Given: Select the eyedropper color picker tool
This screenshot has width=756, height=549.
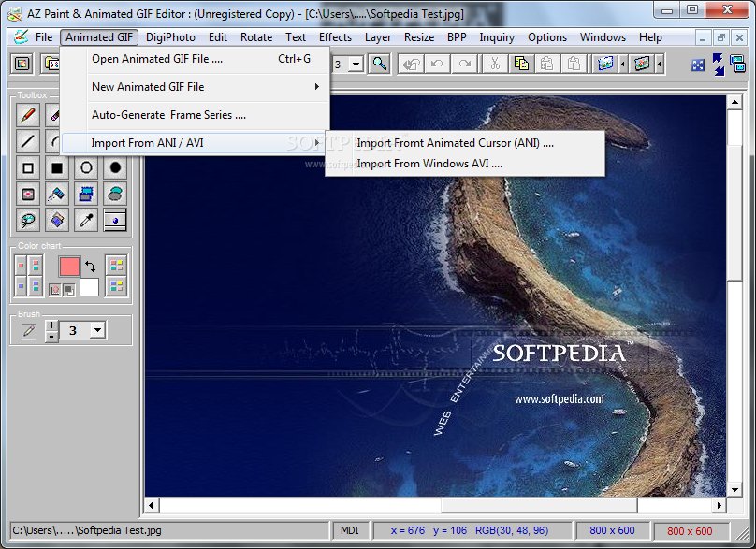Looking at the screenshot, I should pyautogui.click(x=86, y=220).
